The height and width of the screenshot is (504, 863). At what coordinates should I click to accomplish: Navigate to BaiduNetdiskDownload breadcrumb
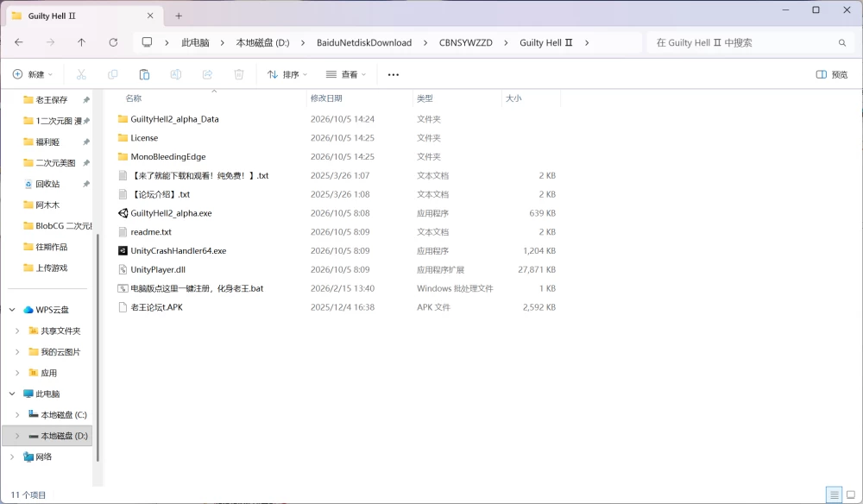[x=364, y=43]
